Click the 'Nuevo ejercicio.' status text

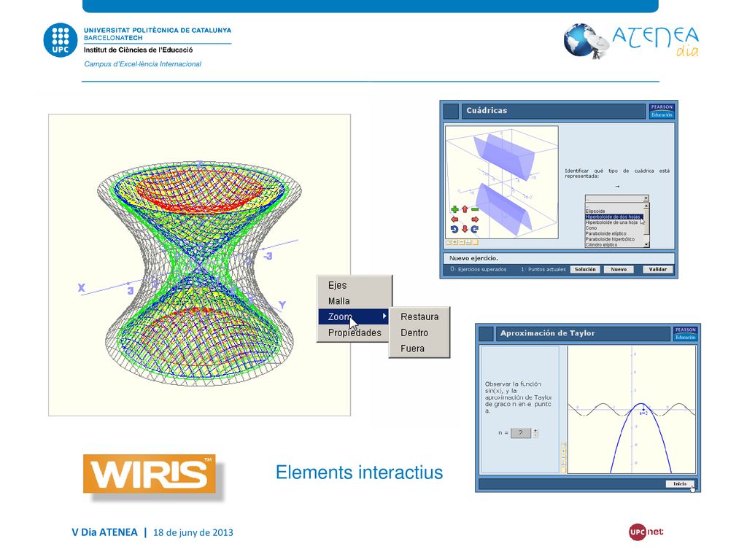pyautogui.click(x=473, y=258)
